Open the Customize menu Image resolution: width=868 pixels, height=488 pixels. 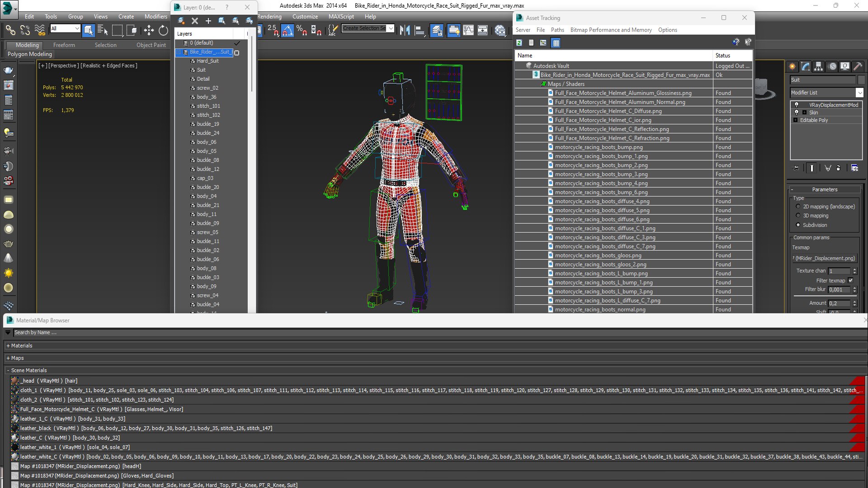(x=305, y=16)
